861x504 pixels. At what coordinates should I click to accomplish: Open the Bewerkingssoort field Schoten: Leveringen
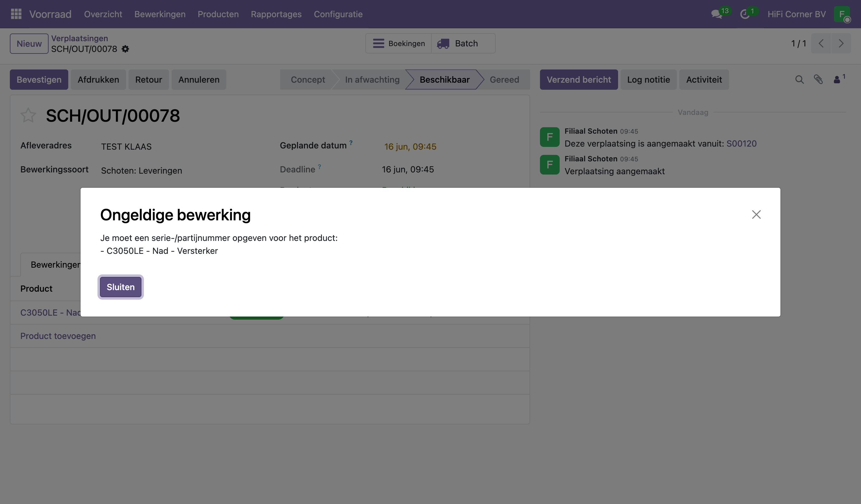click(141, 170)
